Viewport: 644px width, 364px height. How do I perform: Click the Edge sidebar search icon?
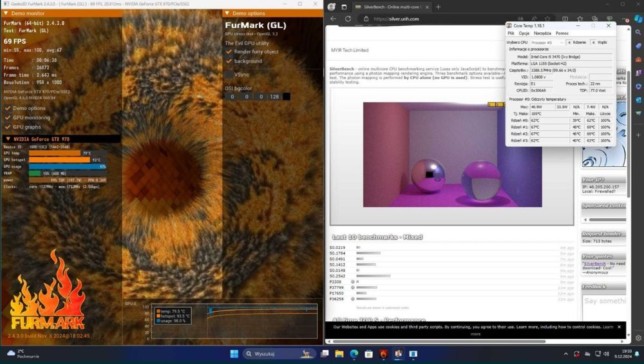(x=638, y=32)
